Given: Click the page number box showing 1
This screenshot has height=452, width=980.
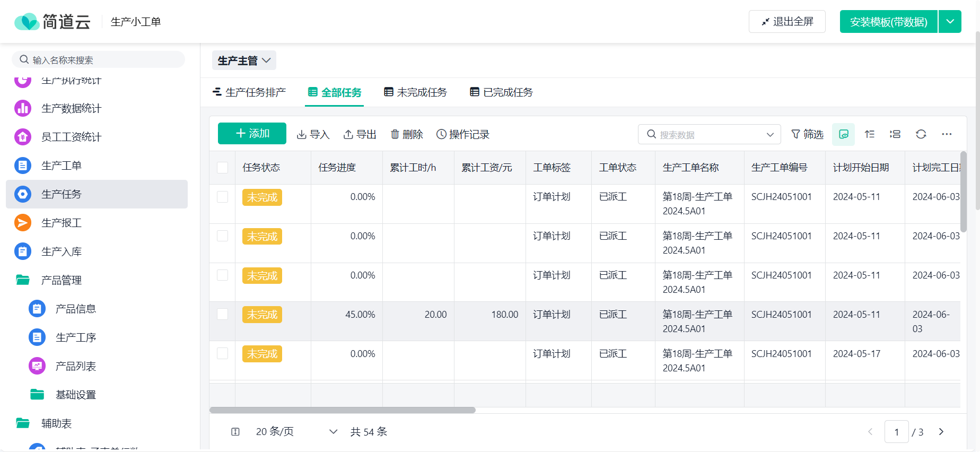Looking at the screenshot, I should 897,432.
